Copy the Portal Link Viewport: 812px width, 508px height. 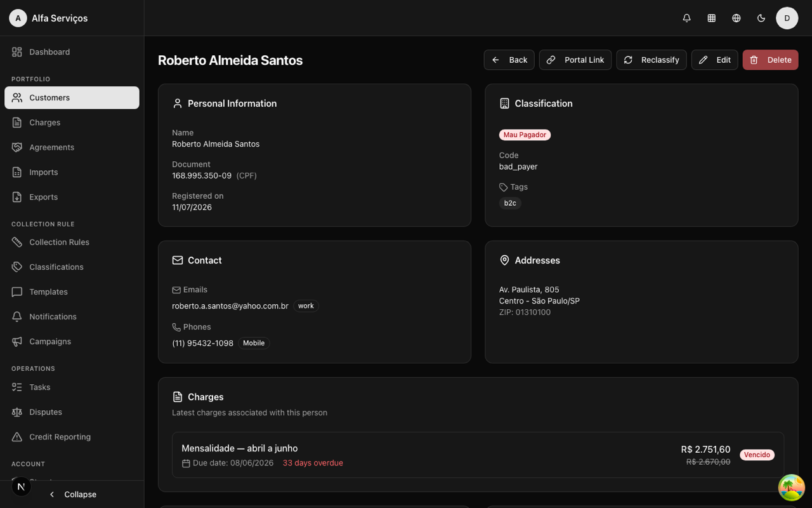click(x=575, y=60)
